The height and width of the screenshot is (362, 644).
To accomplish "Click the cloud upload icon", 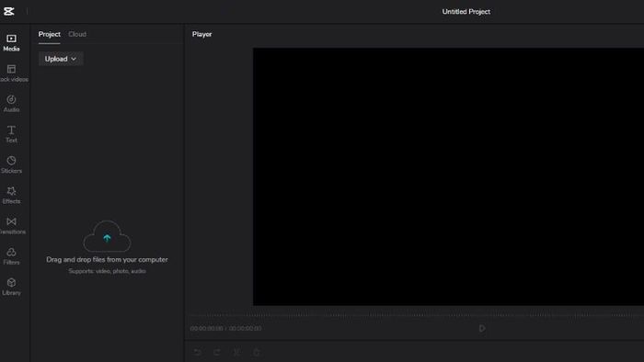I will click(108, 236).
